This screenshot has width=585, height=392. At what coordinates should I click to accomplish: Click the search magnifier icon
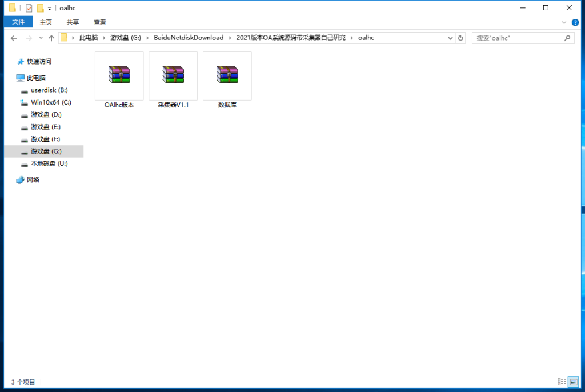[x=567, y=38]
